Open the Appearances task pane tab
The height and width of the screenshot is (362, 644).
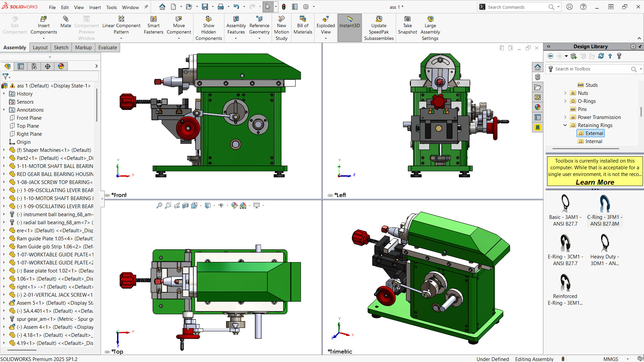(538, 107)
